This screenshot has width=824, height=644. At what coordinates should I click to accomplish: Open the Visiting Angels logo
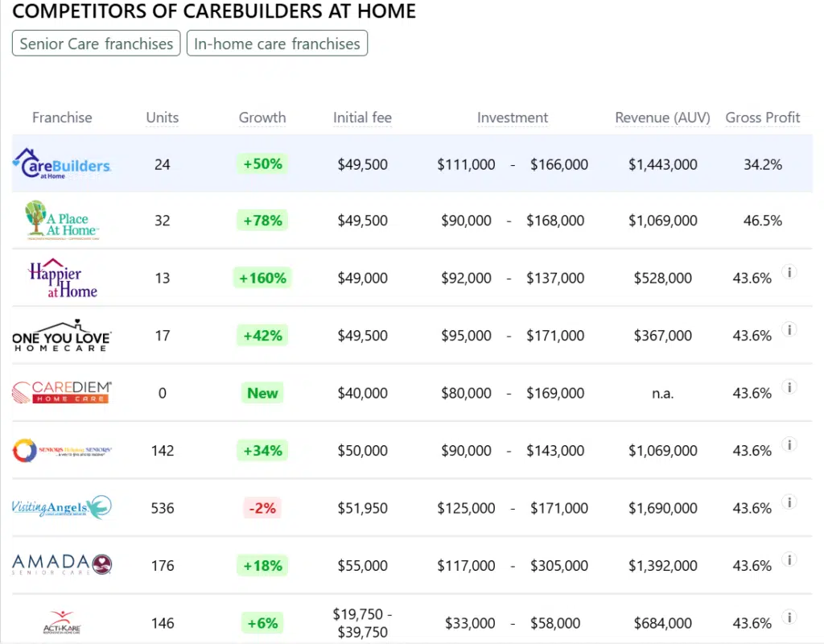click(62, 508)
